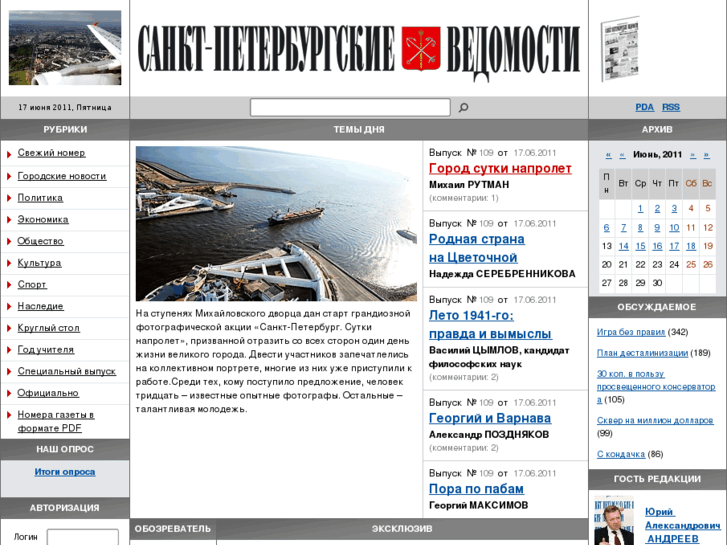Open discussion Игра без правил
Screen dimensions: 727x545
[631, 332]
